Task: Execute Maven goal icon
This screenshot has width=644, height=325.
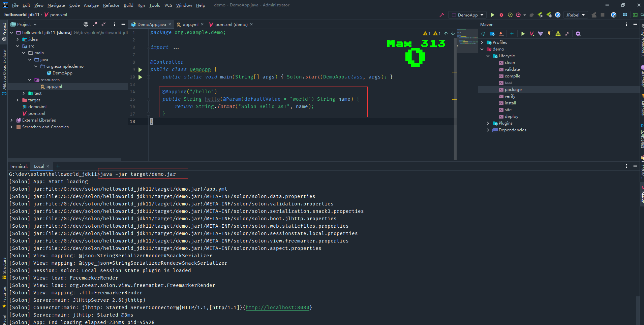Action: (532, 34)
